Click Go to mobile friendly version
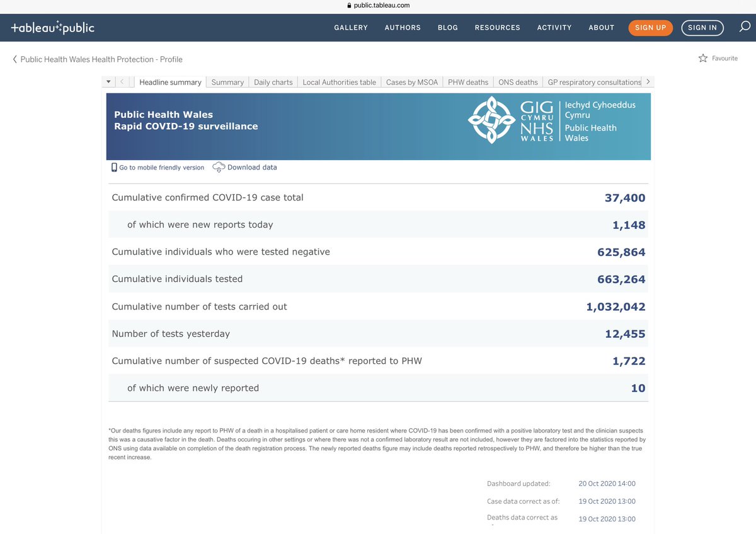 pyautogui.click(x=162, y=168)
